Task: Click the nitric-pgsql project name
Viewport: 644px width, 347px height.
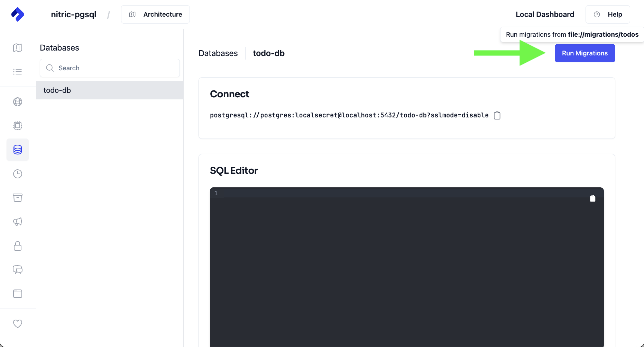Action: pyautogui.click(x=74, y=15)
